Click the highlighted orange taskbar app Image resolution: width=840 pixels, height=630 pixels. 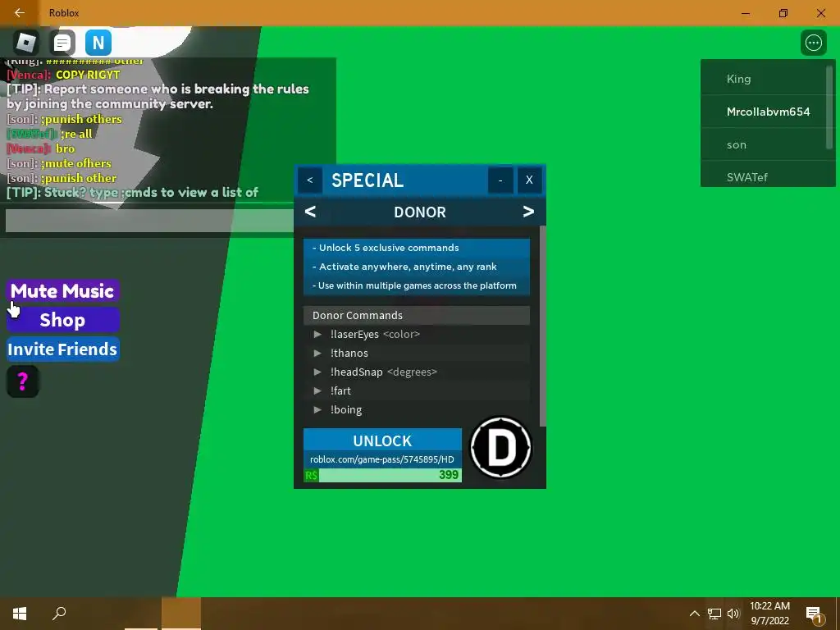pyautogui.click(x=181, y=614)
